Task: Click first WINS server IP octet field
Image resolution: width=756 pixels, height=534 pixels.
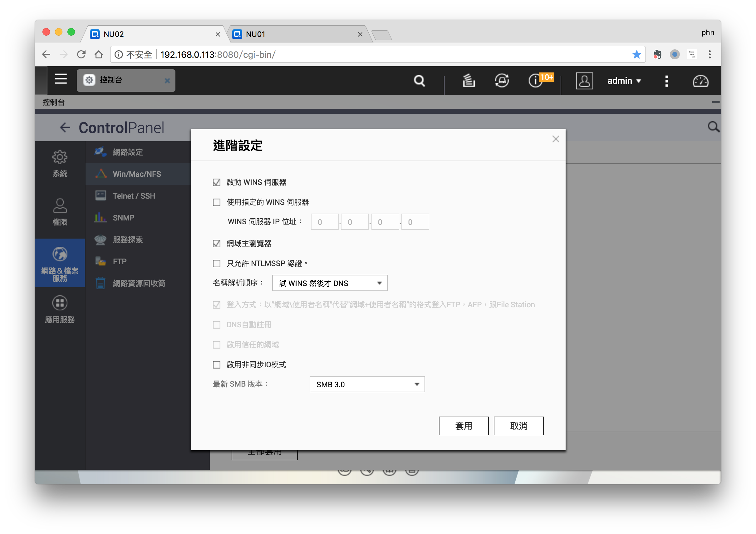Action: 324,222
